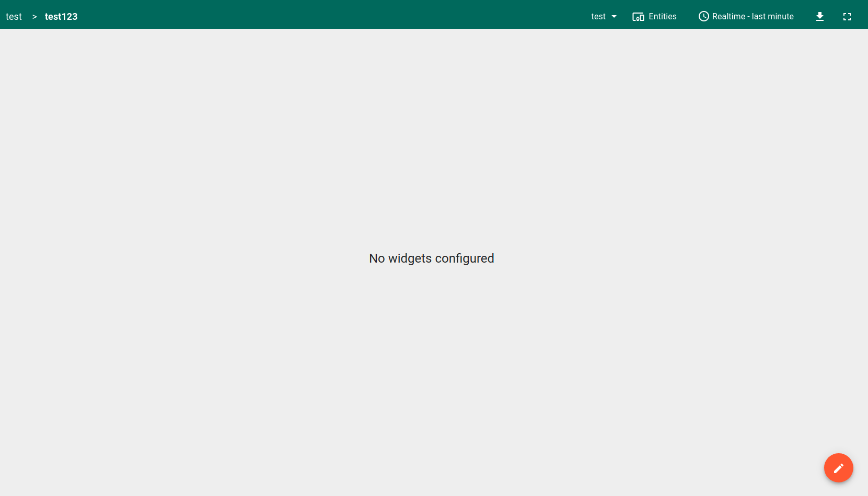Toggle fullscreen view of the dashboard
This screenshot has height=496, width=868.
pos(847,16)
